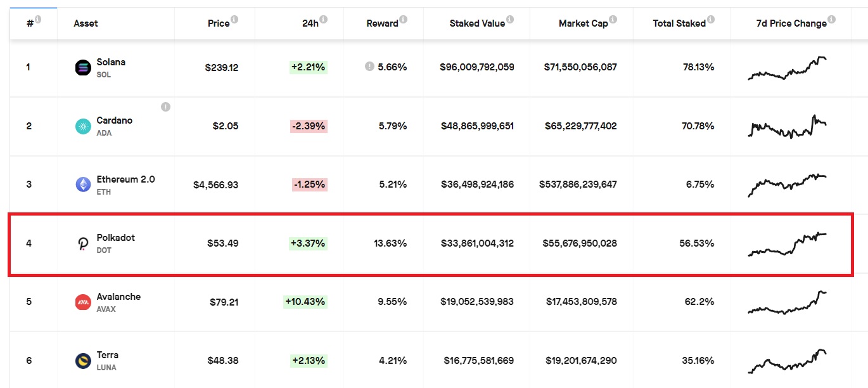This screenshot has height=388, width=868.
Task: Select the $53.49 Polkadot price
Action: click(x=223, y=243)
